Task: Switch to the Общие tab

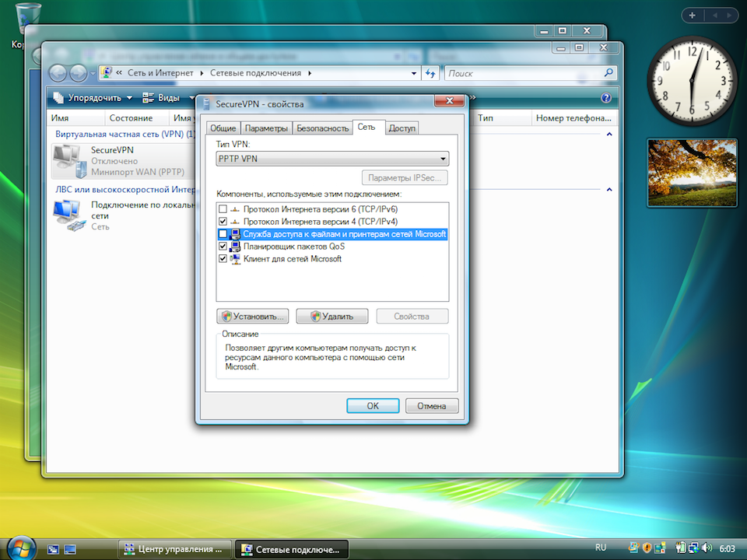Action: [223, 128]
